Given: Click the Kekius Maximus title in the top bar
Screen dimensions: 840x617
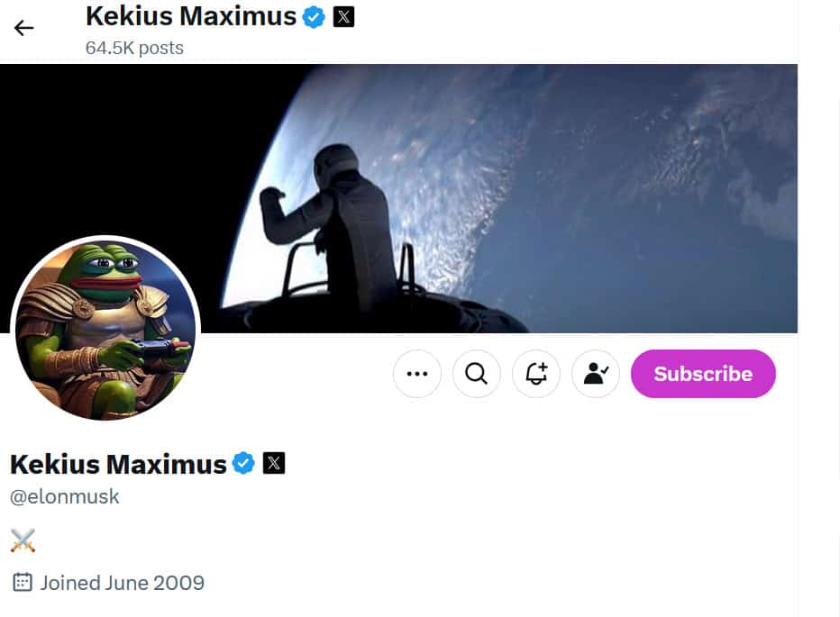Looking at the screenshot, I should click(191, 16).
